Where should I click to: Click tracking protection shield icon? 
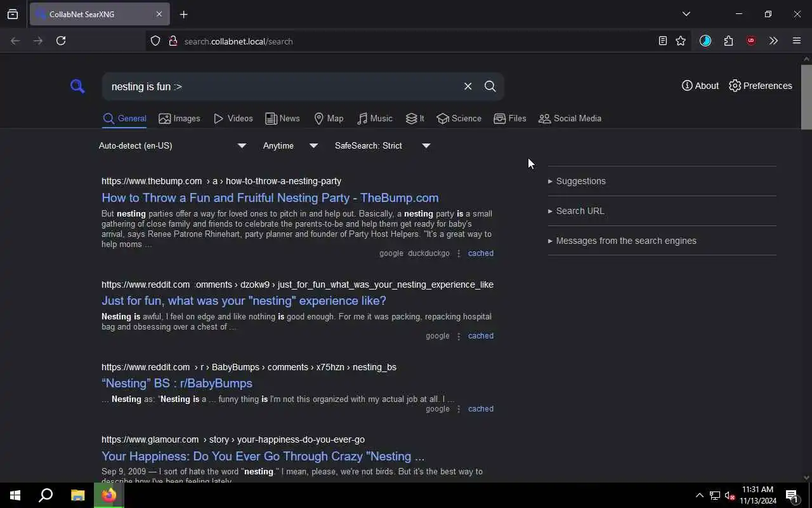[x=155, y=41]
